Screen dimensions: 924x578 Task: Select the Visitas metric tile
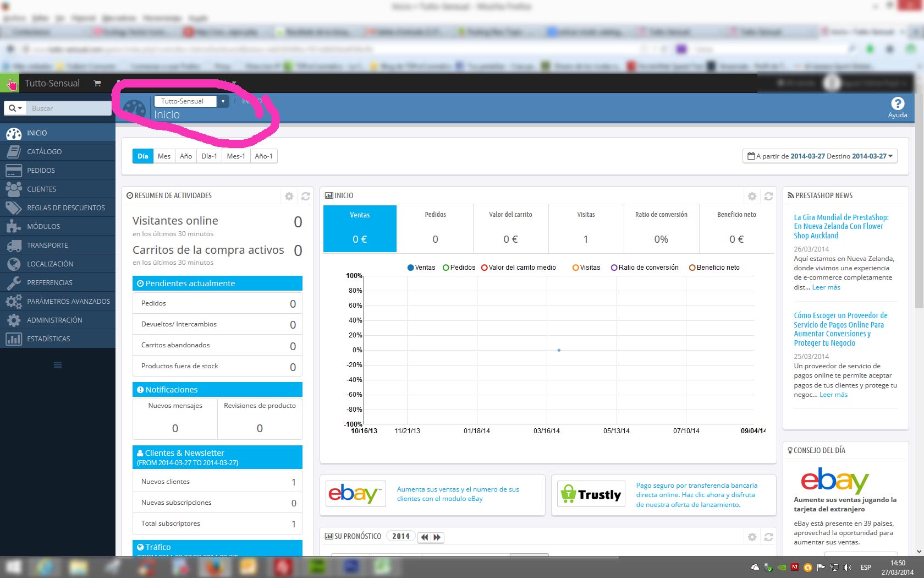586,228
